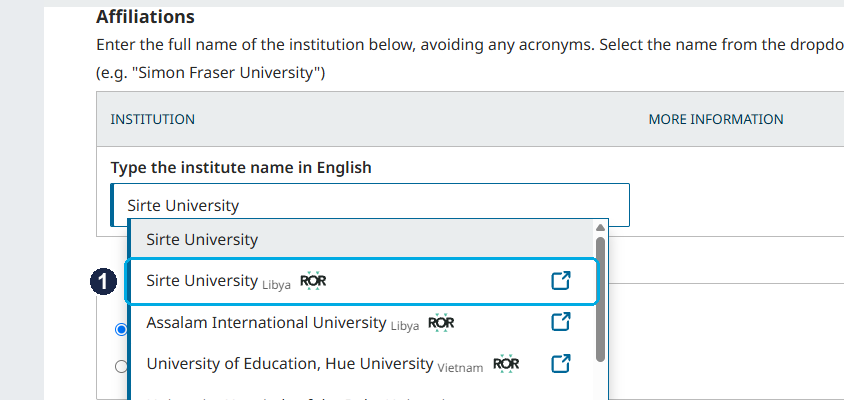Screen dimensions: 844x400
Task: Focus the institute name input field
Action: pyautogui.click(x=370, y=205)
